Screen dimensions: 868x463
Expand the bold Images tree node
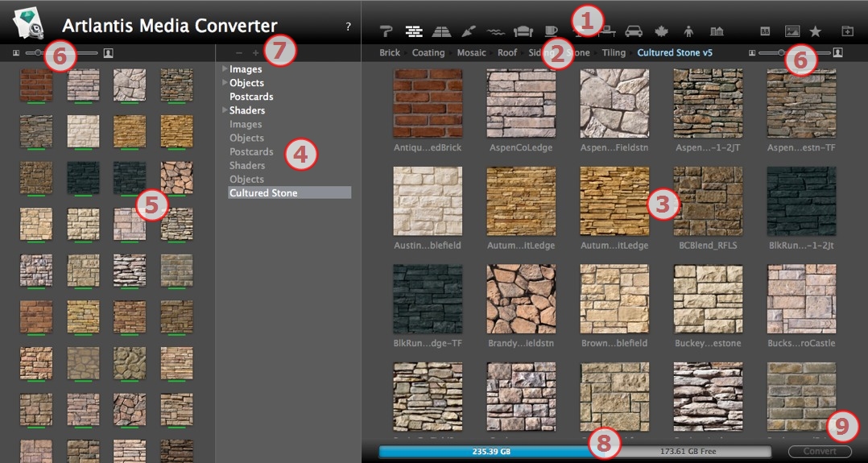(225, 68)
